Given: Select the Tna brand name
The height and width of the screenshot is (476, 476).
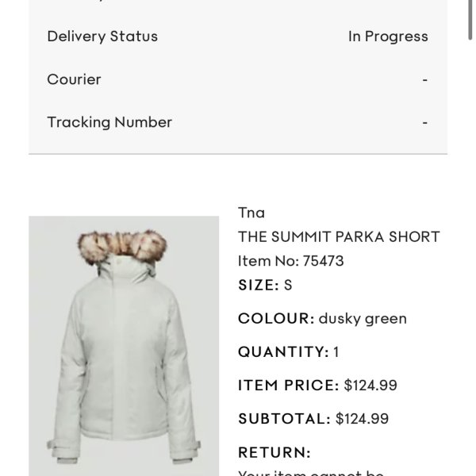Looking at the screenshot, I should [251, 213].
